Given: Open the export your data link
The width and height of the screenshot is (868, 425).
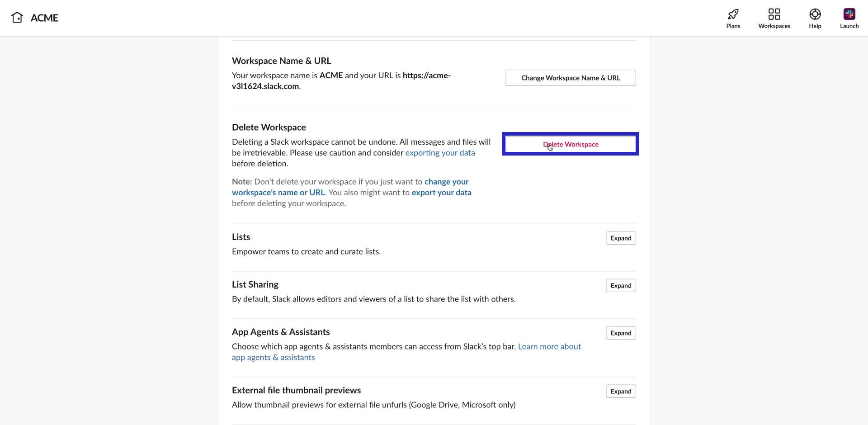Looking at the screenshot, I should 441,192.
